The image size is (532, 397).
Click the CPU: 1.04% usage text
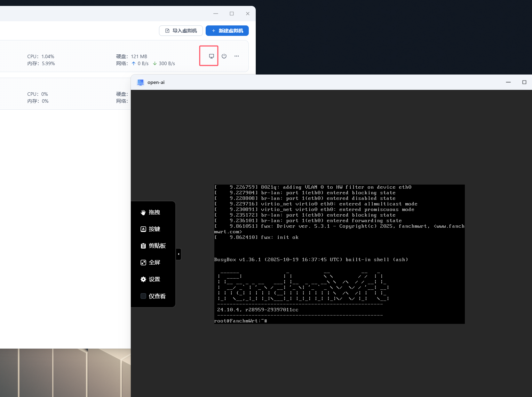(x=41, y=56)
